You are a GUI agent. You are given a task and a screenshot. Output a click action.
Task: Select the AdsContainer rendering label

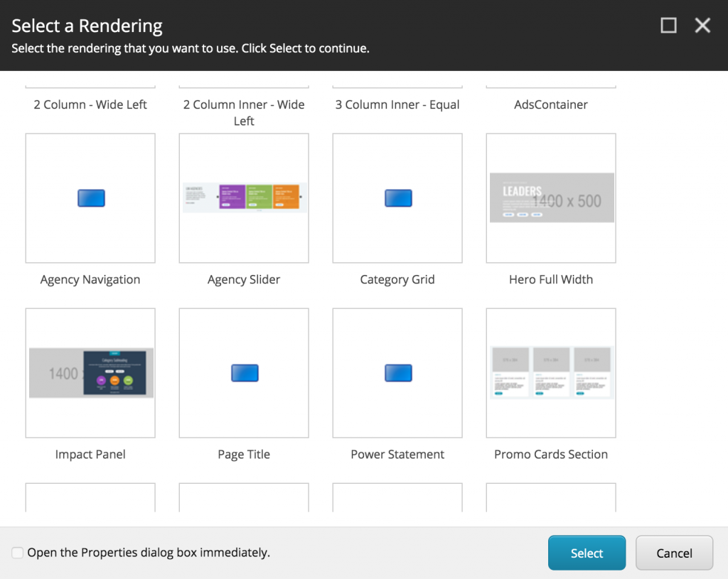551,104
